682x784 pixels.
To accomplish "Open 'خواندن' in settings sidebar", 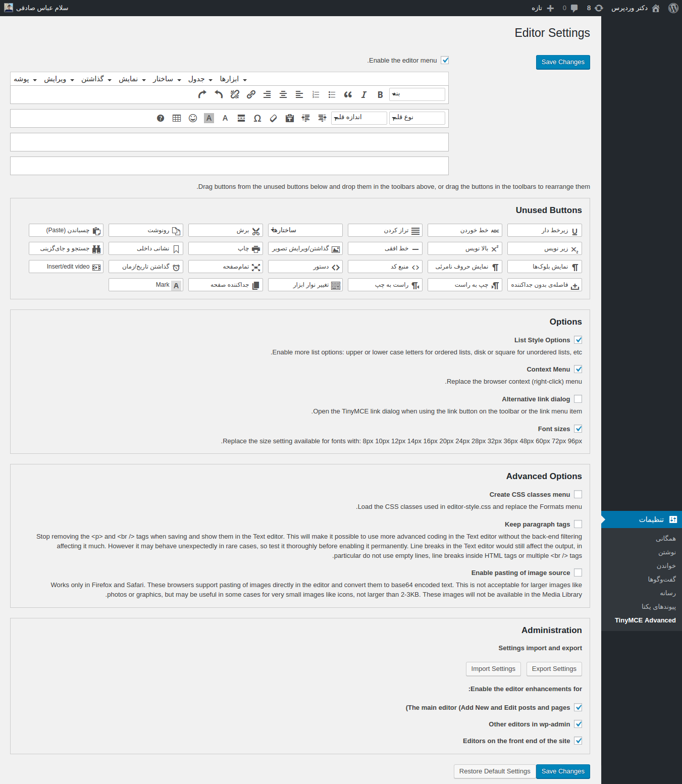I will click(x=666, y=566).
